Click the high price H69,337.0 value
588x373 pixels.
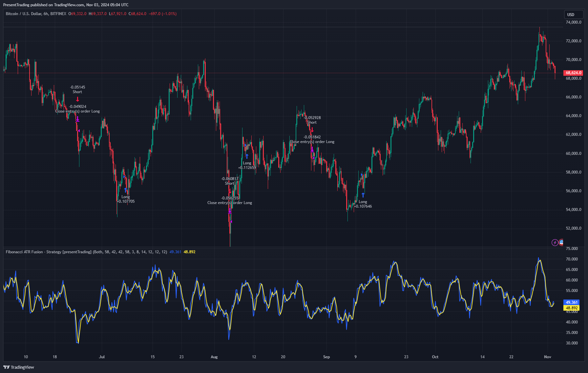pos(98,14)
